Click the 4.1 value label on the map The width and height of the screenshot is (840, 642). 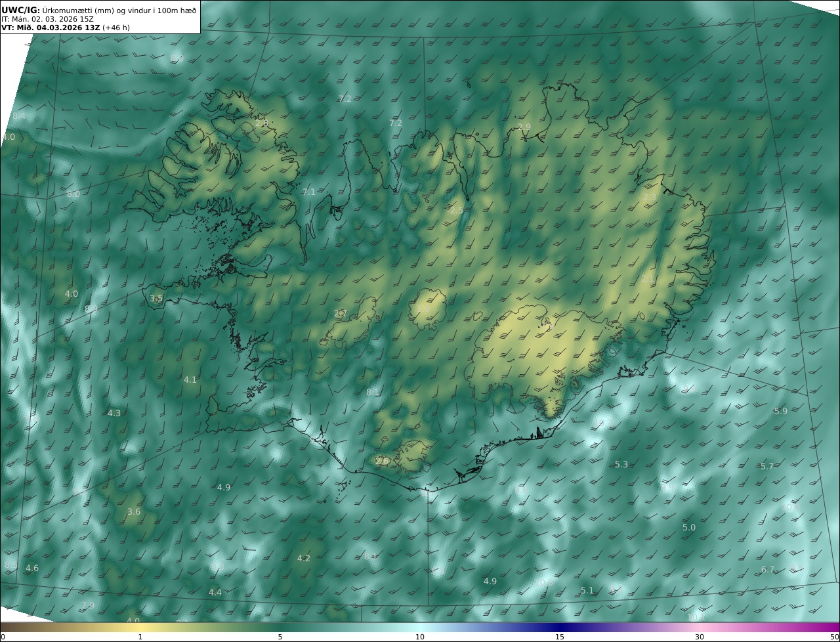(190, 380)
